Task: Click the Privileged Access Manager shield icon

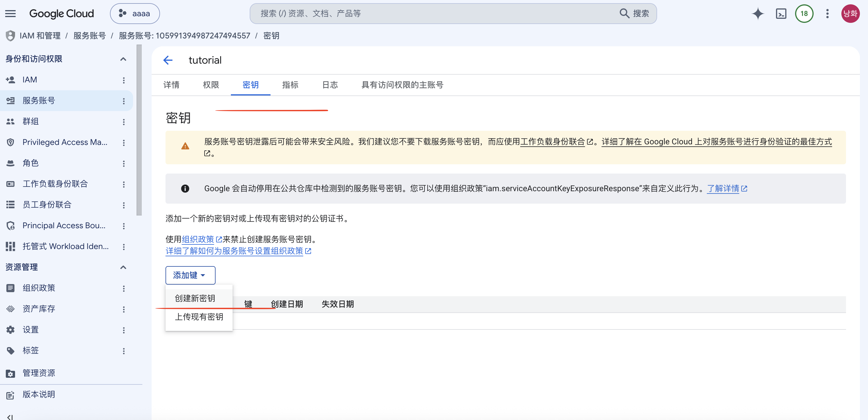Action: click(x=10, y=142)
